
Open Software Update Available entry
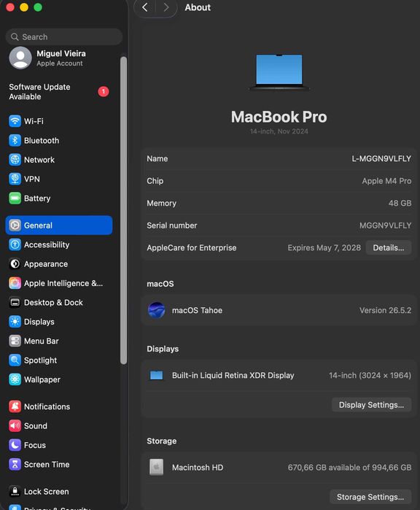pos(59,92)
